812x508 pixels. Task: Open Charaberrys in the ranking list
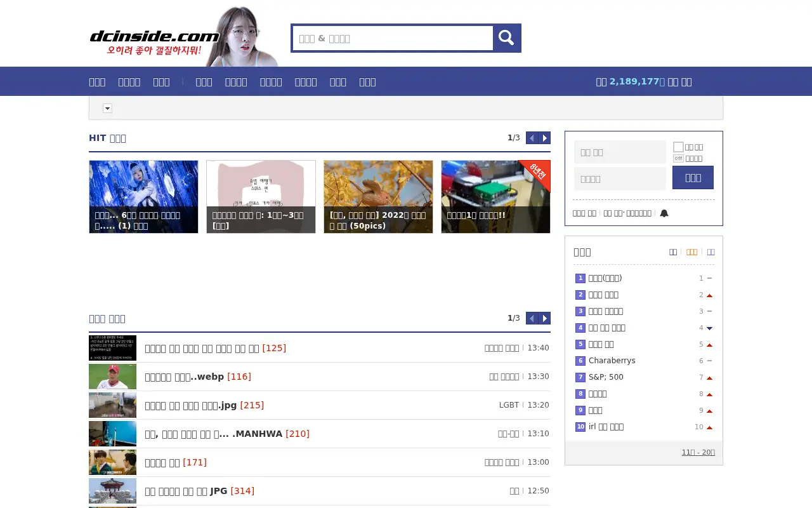612,361
